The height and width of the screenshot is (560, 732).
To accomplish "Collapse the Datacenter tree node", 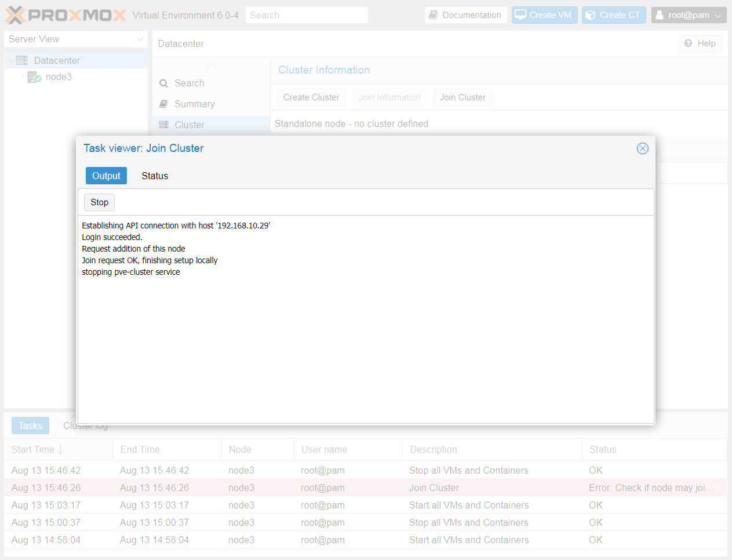I will click(x=11, y=60).
